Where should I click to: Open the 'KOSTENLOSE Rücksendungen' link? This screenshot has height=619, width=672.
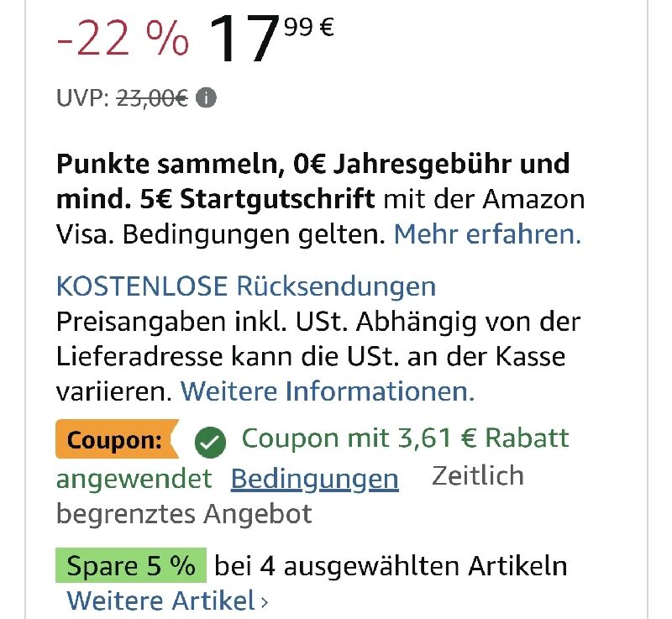coord(246,286)
